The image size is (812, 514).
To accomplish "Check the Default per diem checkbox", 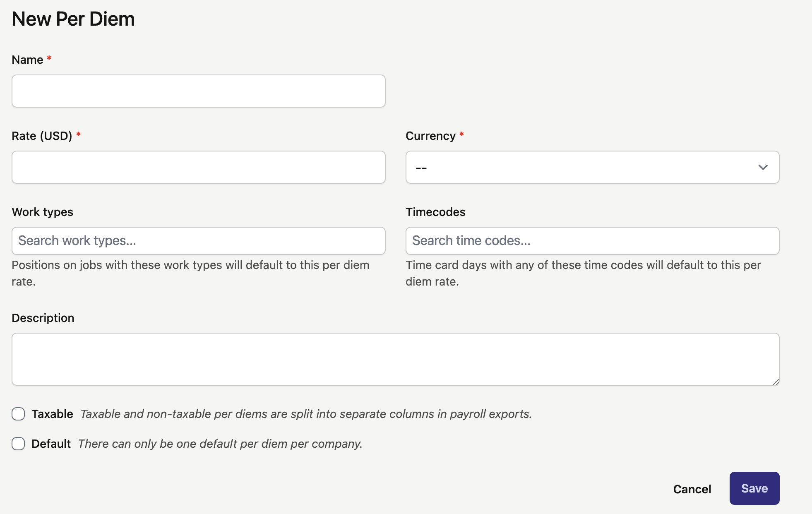I will click(18, 444).
